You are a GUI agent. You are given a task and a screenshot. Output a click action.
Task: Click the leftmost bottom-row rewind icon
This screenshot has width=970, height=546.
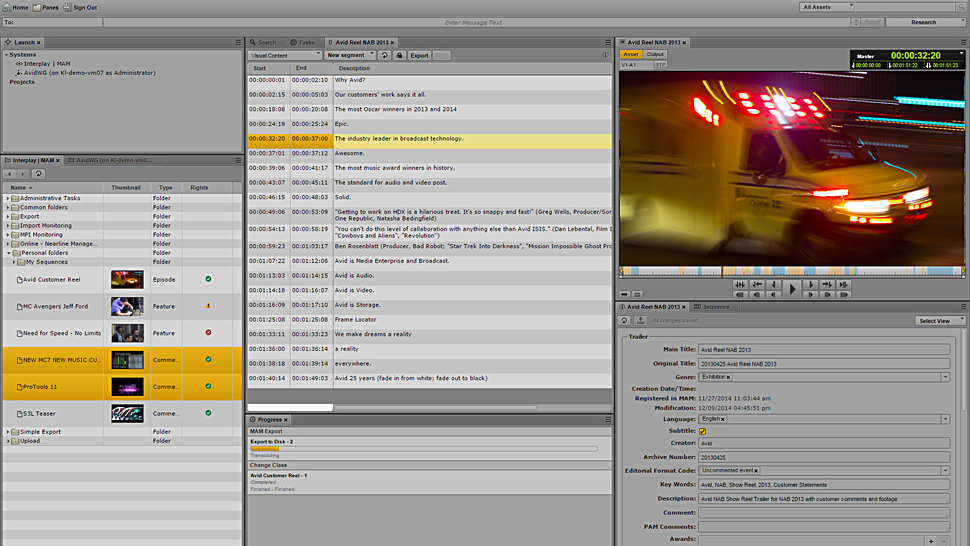tap(740, 294)
